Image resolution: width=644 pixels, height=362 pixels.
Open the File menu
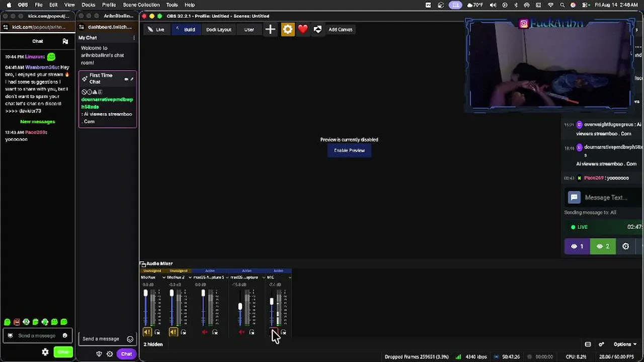click(x=38, y=5)
